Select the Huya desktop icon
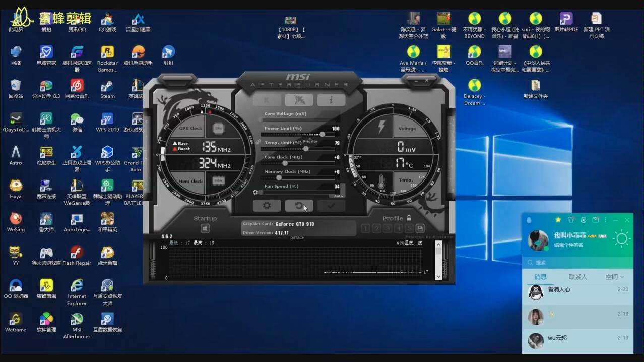This screenshot has height=362, width=644. click(16, 189)
